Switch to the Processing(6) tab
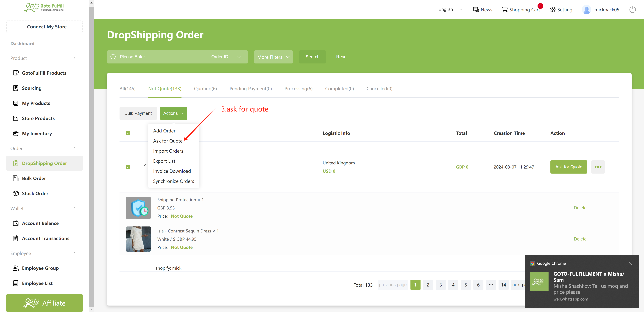Screen dimensions: 644x312 click(x=298, y=89)
